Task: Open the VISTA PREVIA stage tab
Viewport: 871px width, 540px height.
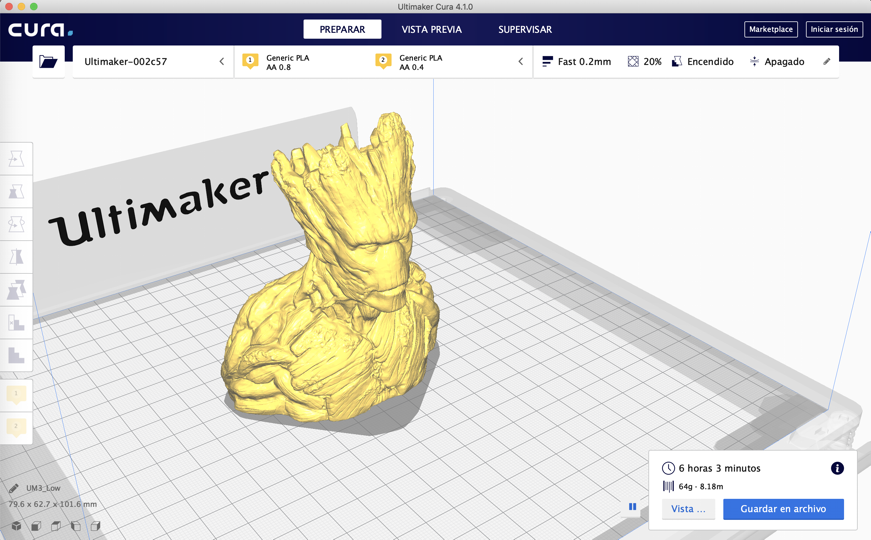Action: [432, 29]
